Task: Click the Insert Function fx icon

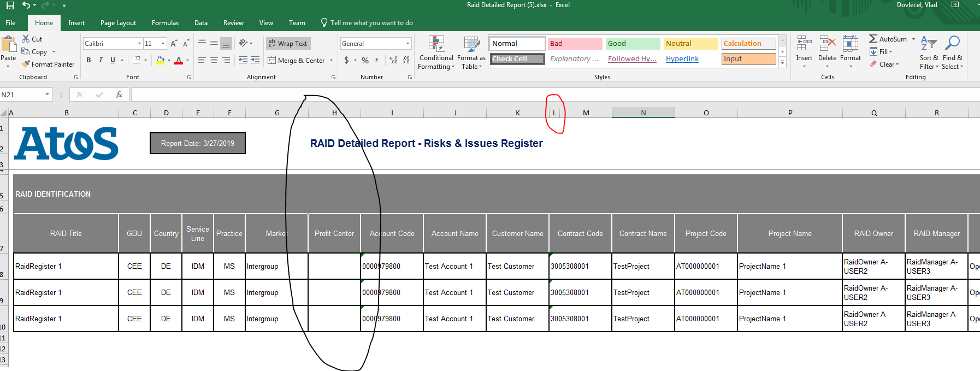Action: click(119, 95)
